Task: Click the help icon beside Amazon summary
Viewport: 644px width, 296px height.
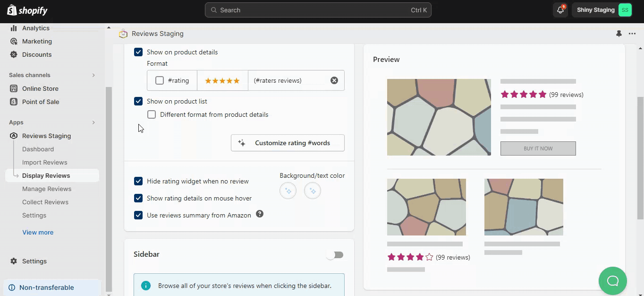Action: click(x=260, y=214)
